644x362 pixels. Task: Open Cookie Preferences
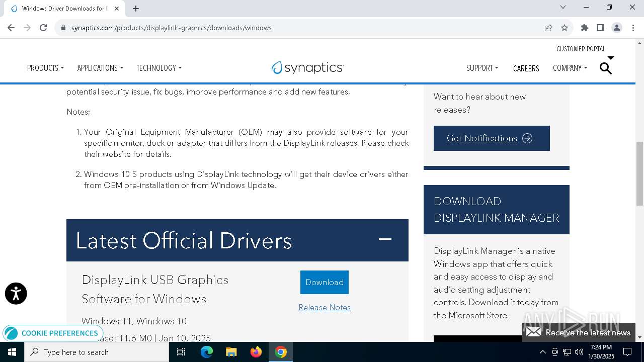(x=52, y=333)
